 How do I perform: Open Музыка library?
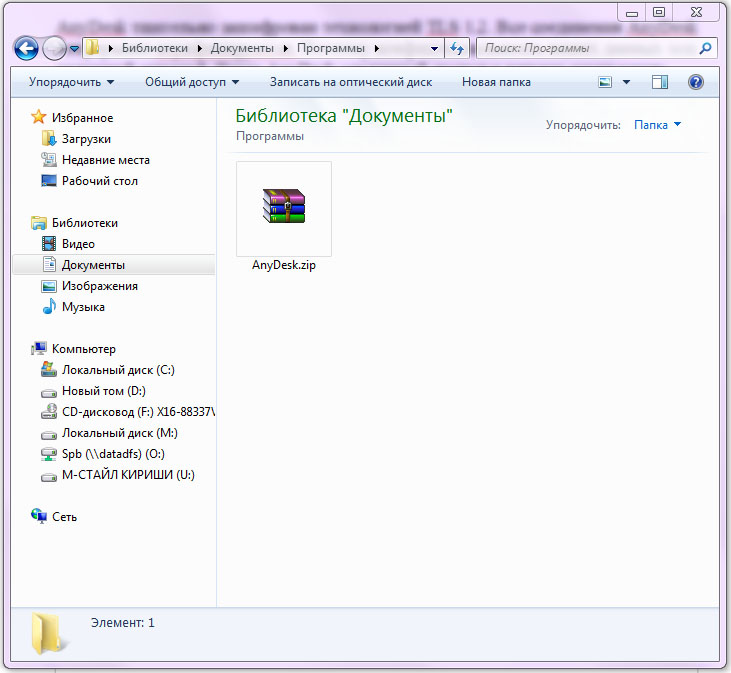(83, 307)
